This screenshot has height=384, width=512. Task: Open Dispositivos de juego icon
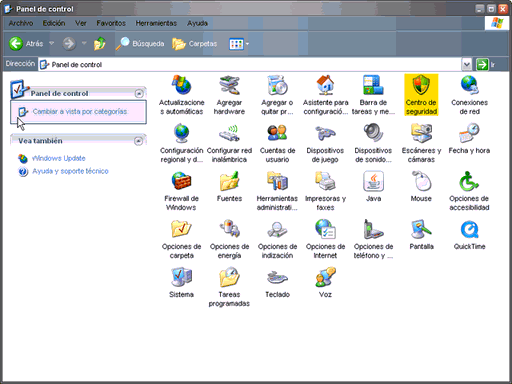coord(325,143)
